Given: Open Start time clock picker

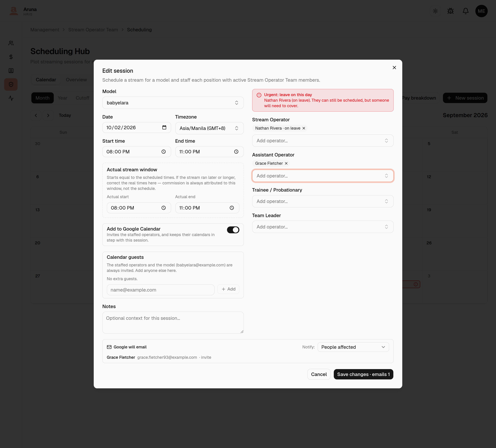Looking at the screenshot, I should (x=164, y=152).
